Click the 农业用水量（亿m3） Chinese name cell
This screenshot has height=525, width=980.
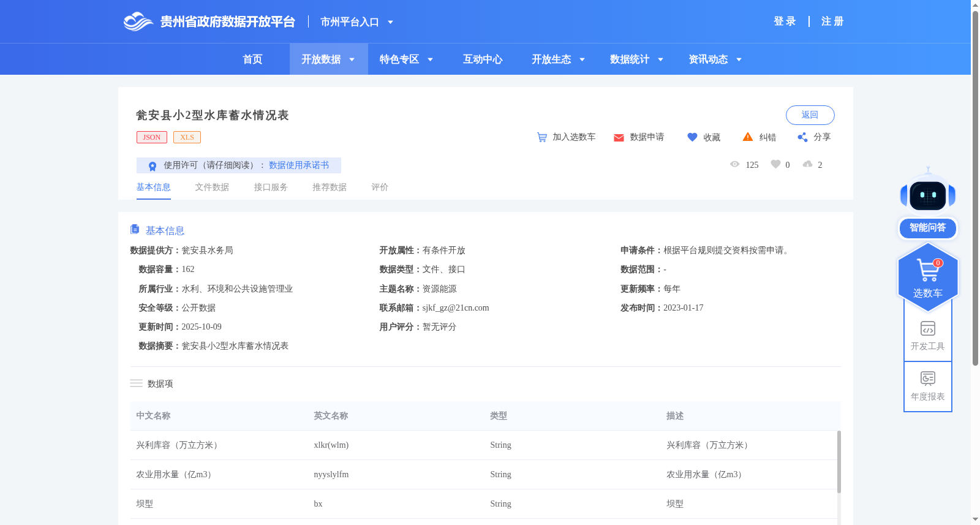(176, 475)
